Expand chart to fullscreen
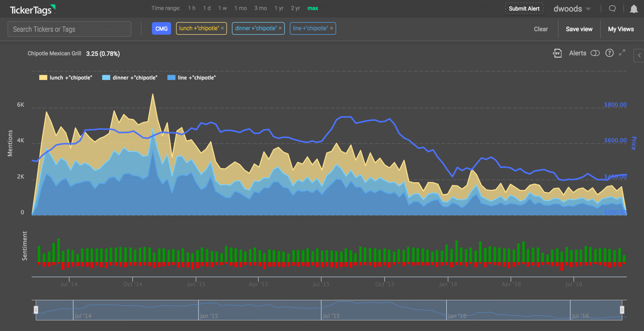The height and width of the screenshot is (331, 644). tap(622, 53)
